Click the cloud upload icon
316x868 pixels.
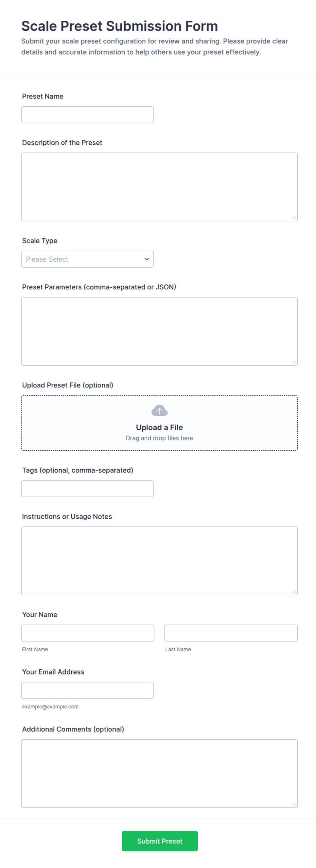[159, 410]
